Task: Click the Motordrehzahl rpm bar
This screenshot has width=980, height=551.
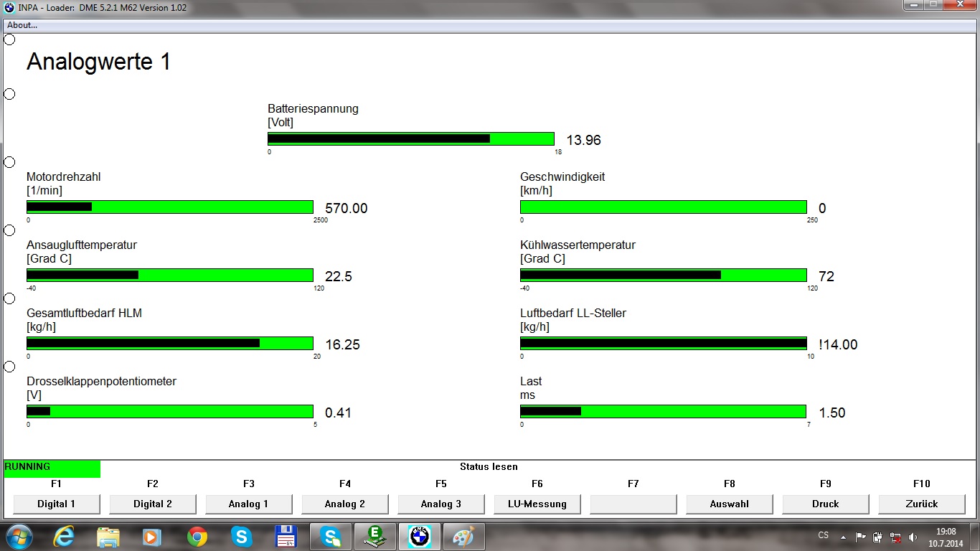Action: point(170,207)
